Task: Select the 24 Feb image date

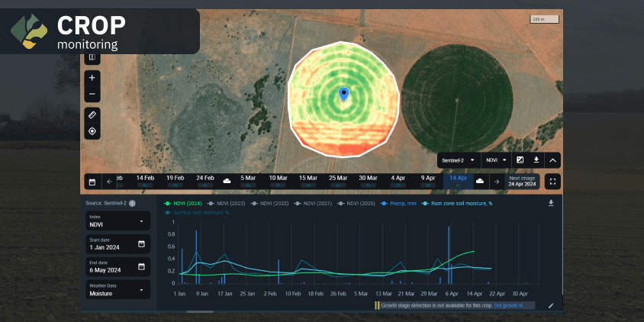Action: coord(205,181)
